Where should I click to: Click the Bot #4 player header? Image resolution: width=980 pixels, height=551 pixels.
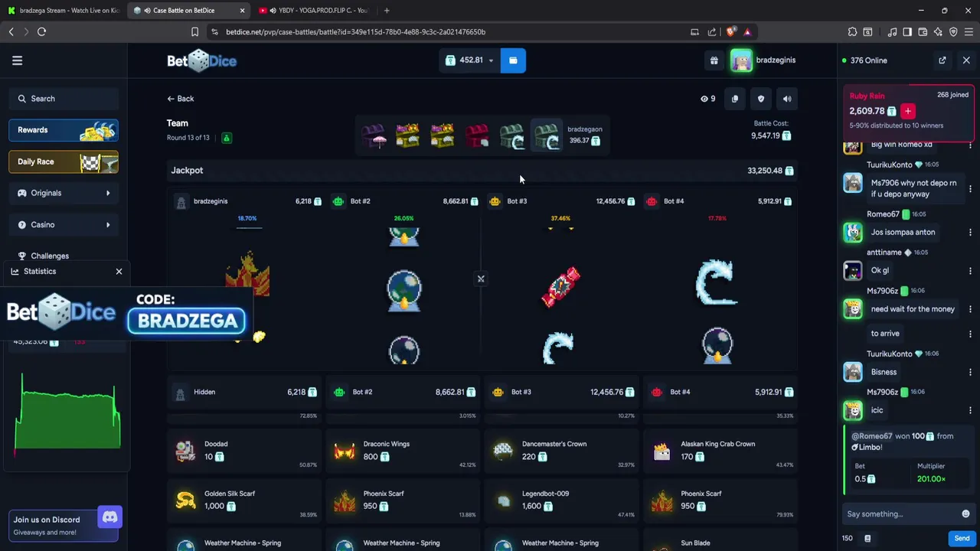720,201
